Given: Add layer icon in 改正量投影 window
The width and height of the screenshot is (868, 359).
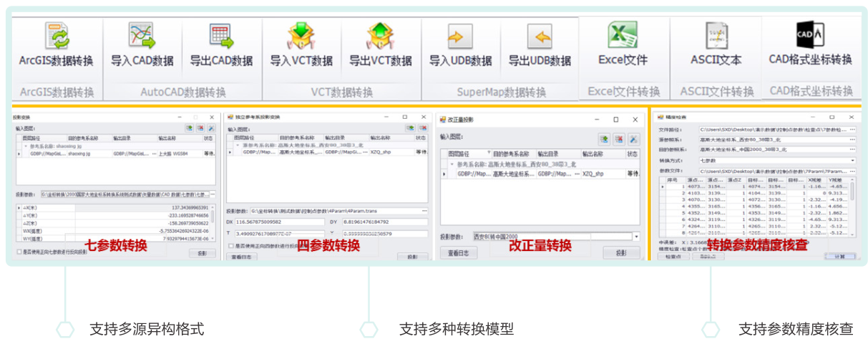Looking at the screenshot, I should 605,139.
